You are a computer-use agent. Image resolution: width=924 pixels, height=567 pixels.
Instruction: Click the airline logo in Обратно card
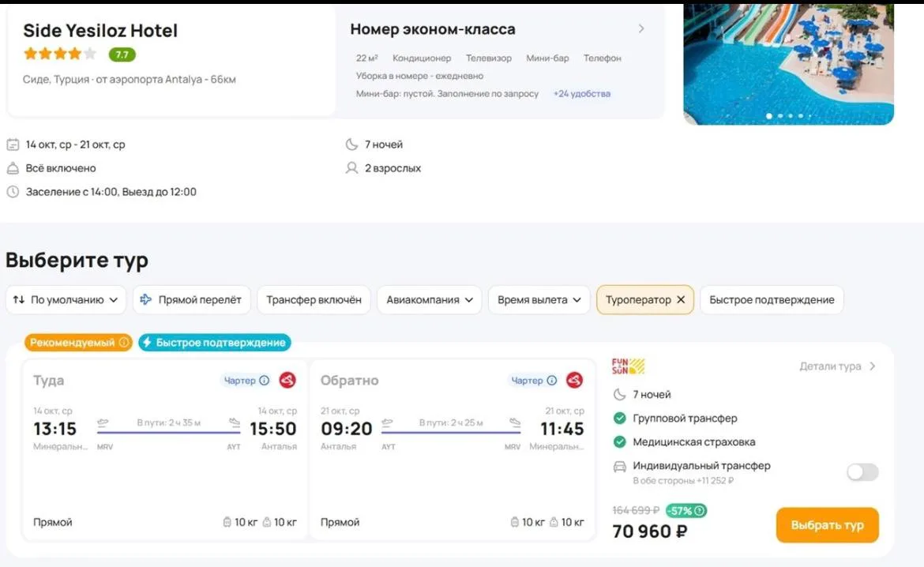(x=575, y=380)
